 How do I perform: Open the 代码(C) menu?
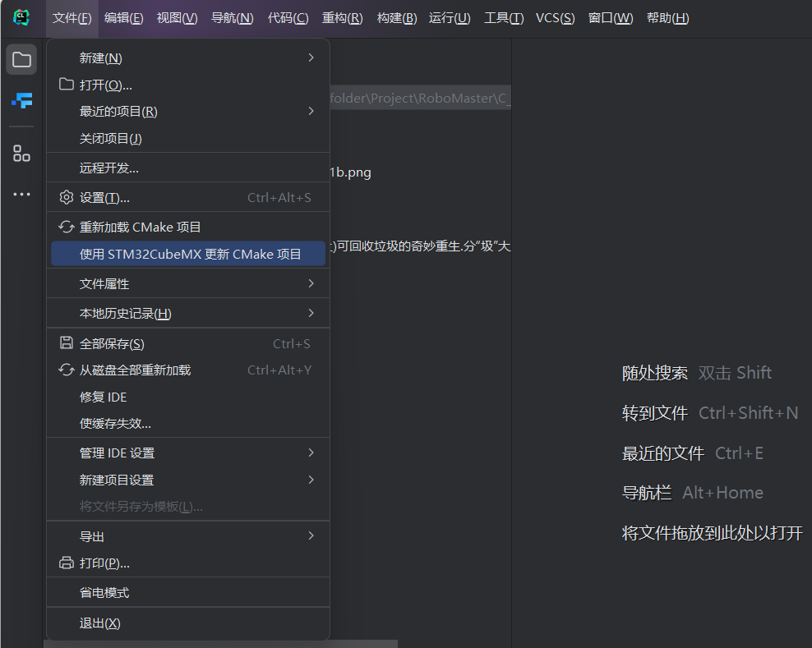click(x=288, y=18)
